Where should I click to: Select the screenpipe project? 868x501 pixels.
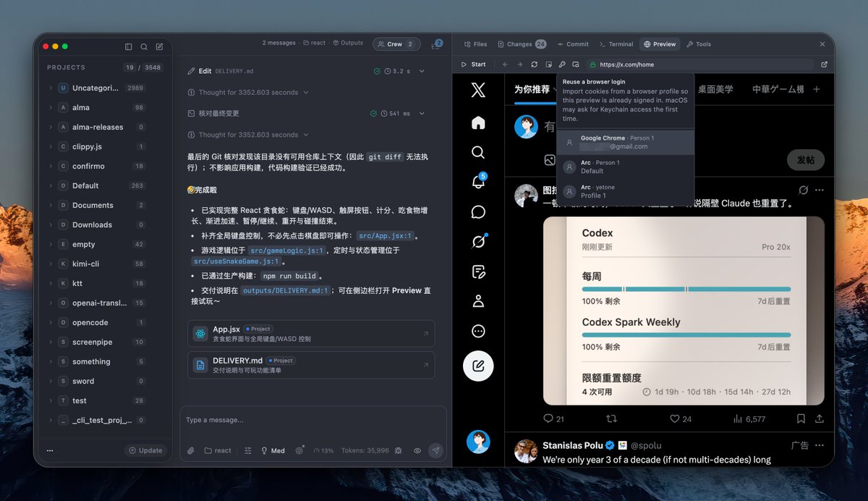pos(98,342)
